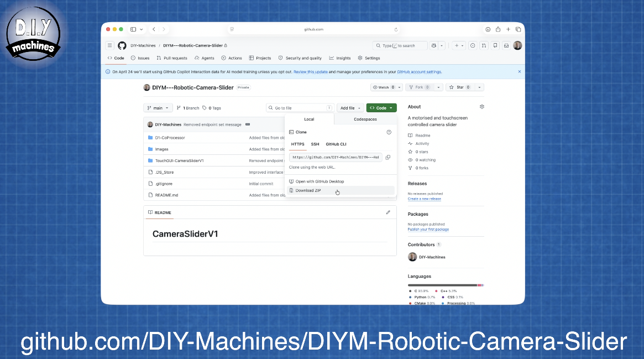Show Safari tab overview icon

click(x=519, y=29)
